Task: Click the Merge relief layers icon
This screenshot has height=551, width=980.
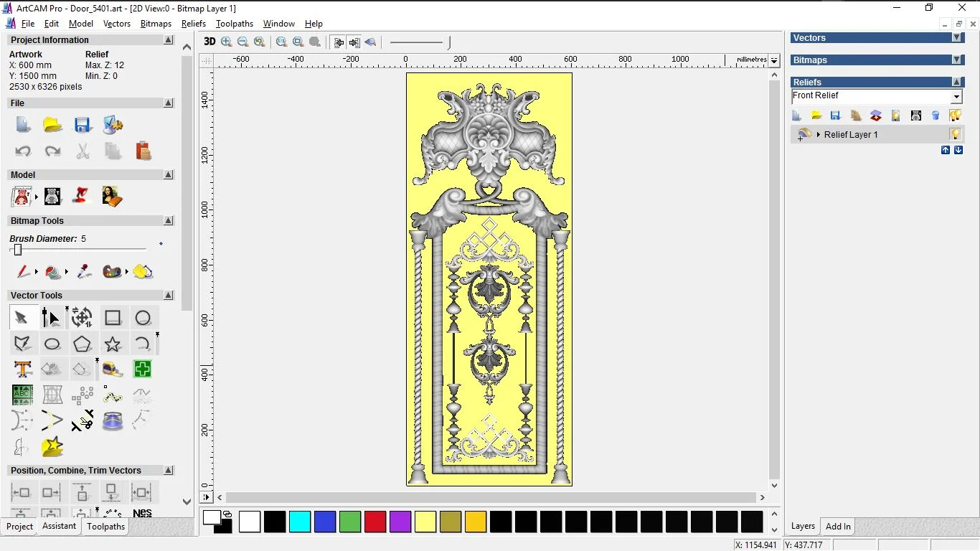Action: tap(875, 116)
